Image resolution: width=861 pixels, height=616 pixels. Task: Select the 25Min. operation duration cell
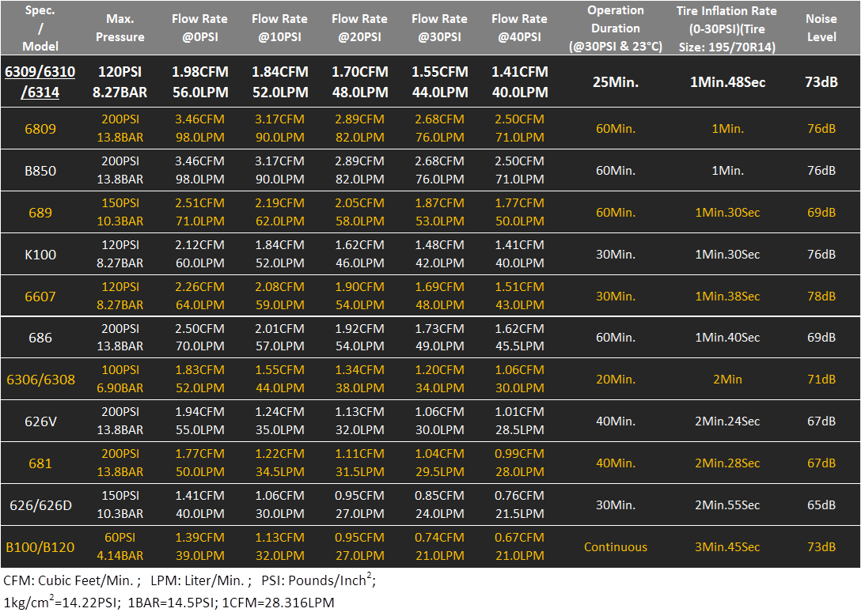(x=616, y=82)
